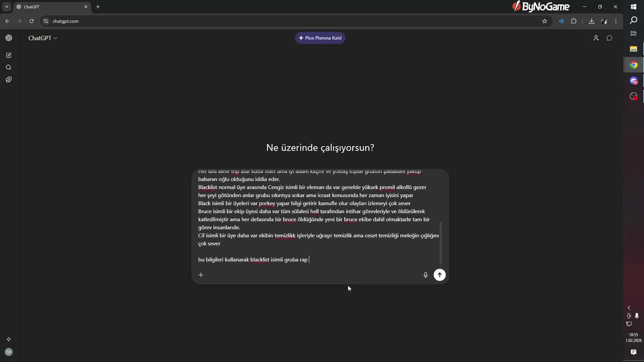Send the prompt with the arrow button

click(x=440, y=275)
